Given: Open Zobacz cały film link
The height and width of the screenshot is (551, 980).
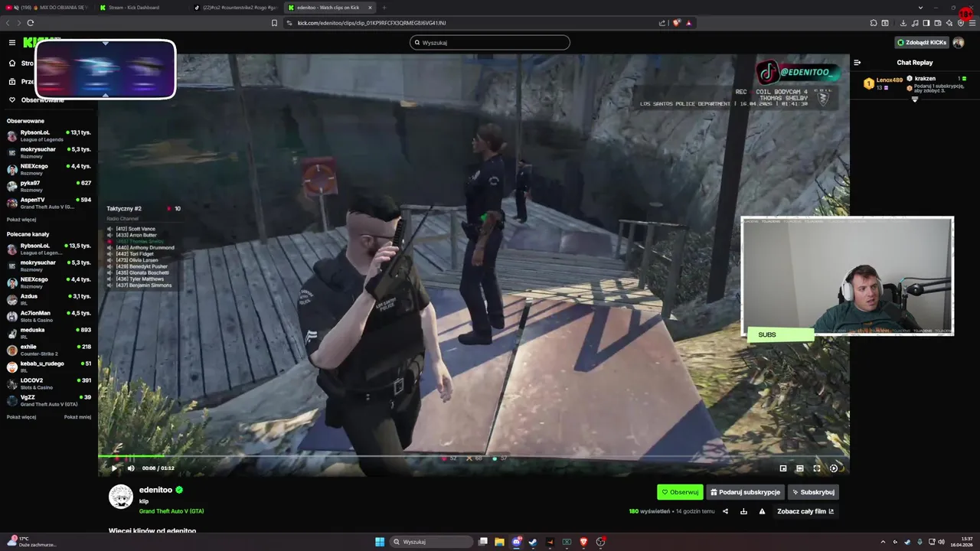Looking at the screenshot, I should tap(805, 511).
